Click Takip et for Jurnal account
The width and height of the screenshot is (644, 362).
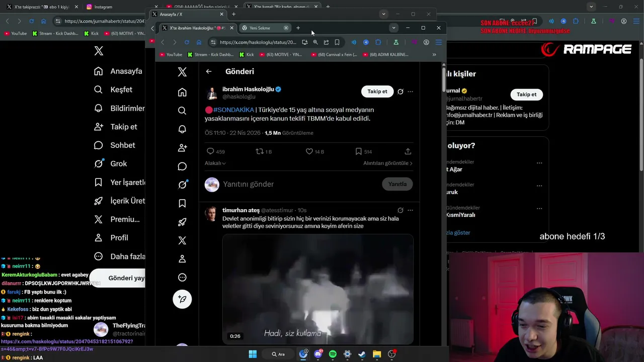tap(526, 95)
